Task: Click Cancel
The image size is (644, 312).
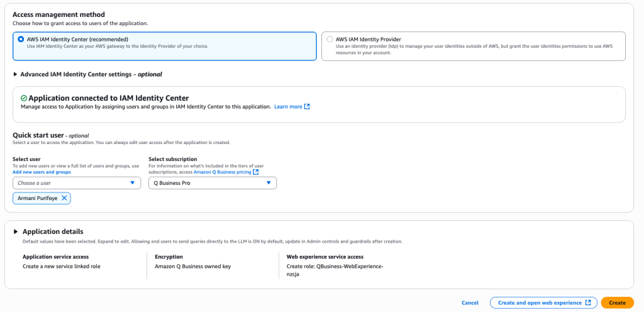Action: [470, 303]
